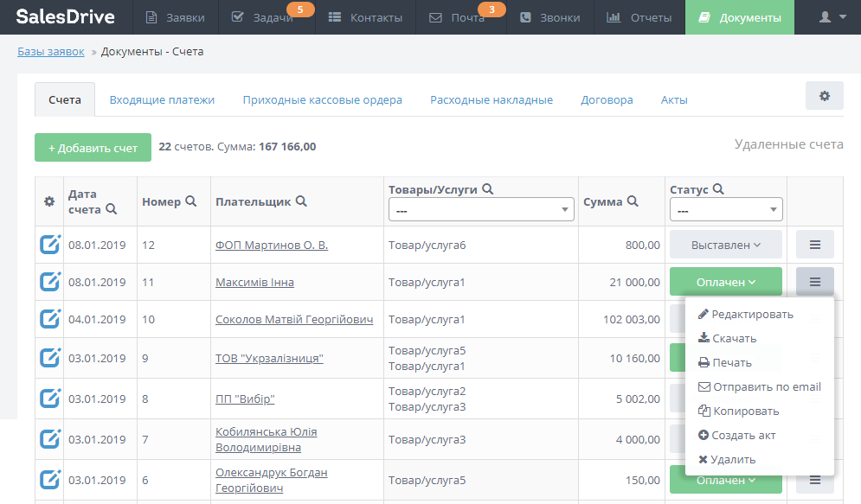Choose Скачать in context menu
The width and height of the screenshot is (861, 504).
pyautogui.click(x=727, y=338)
